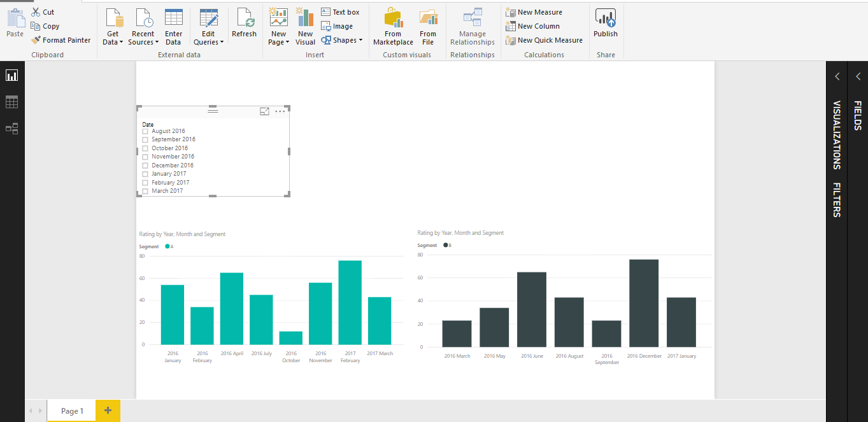Check the March 2017 checkbox
Screen dimensions: 868x422
click(x=145, y=191)
